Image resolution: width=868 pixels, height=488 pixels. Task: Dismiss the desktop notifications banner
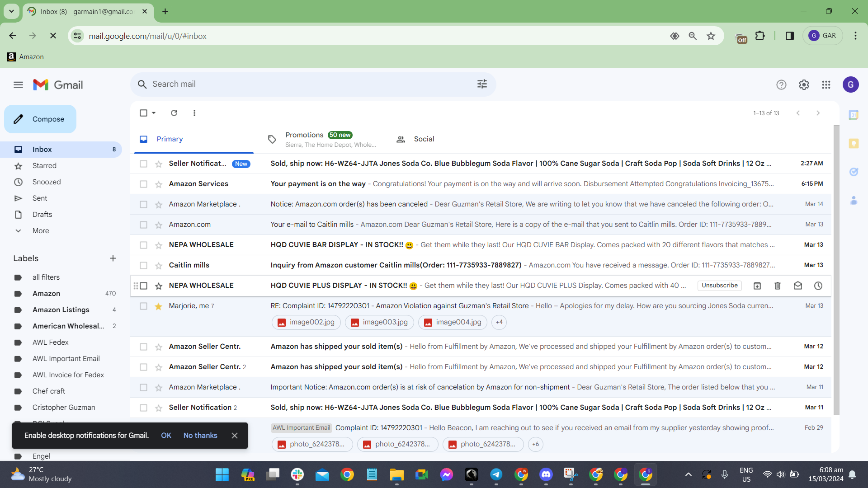click(x=235, y=436)
